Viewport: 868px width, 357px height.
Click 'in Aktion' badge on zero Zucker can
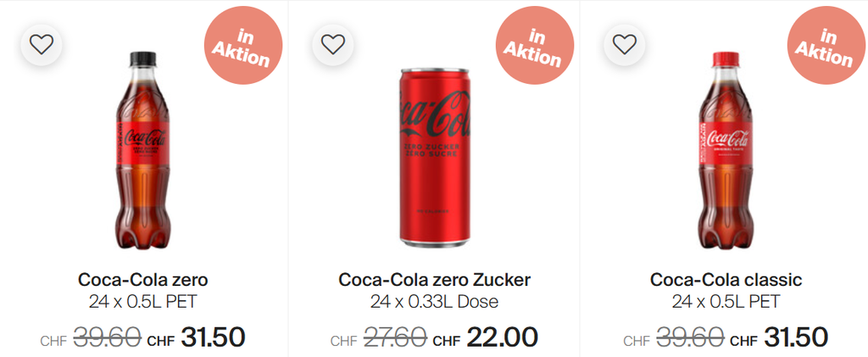click(533, 48)
